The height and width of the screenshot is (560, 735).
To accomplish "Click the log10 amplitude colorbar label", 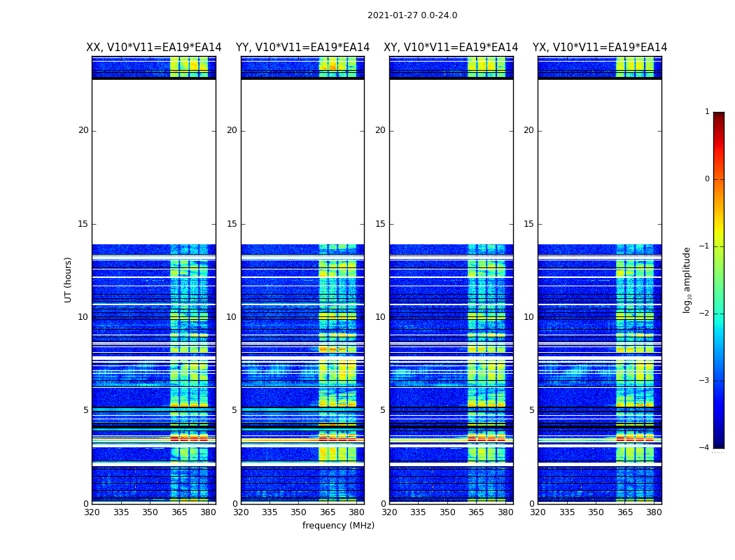I will coord(687,279).
